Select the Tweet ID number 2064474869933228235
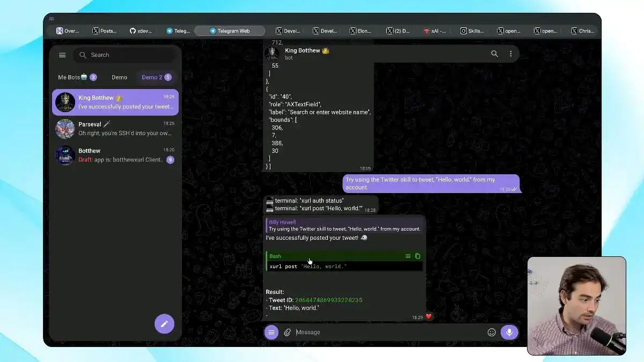 click(328, 300)
